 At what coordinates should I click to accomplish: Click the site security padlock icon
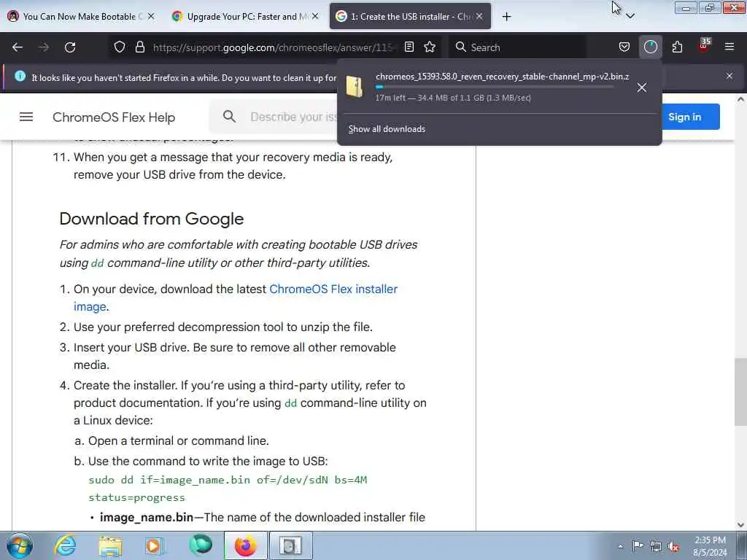click(139, 47)
